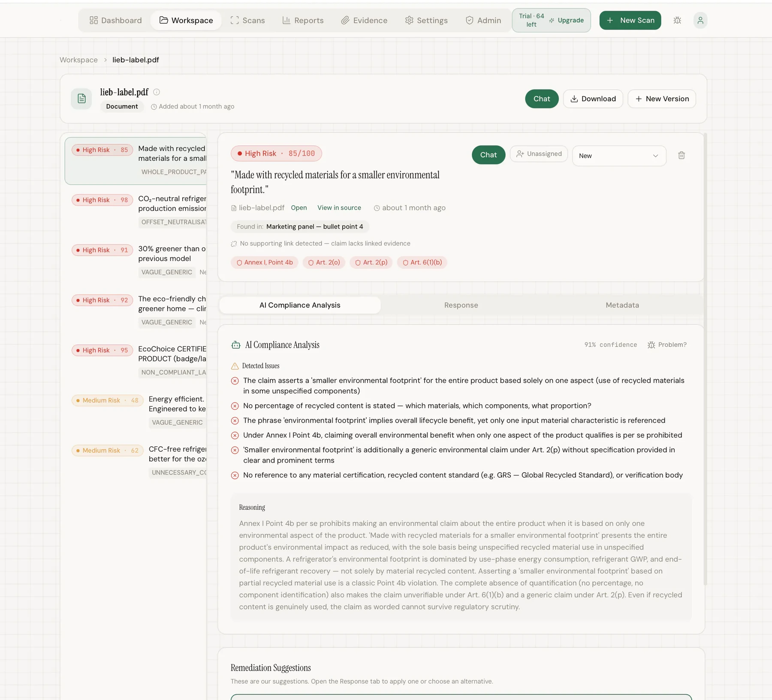772x700 pixels.
Task: Click the Problem? bug icon
Action: click(x=651, y=345)
